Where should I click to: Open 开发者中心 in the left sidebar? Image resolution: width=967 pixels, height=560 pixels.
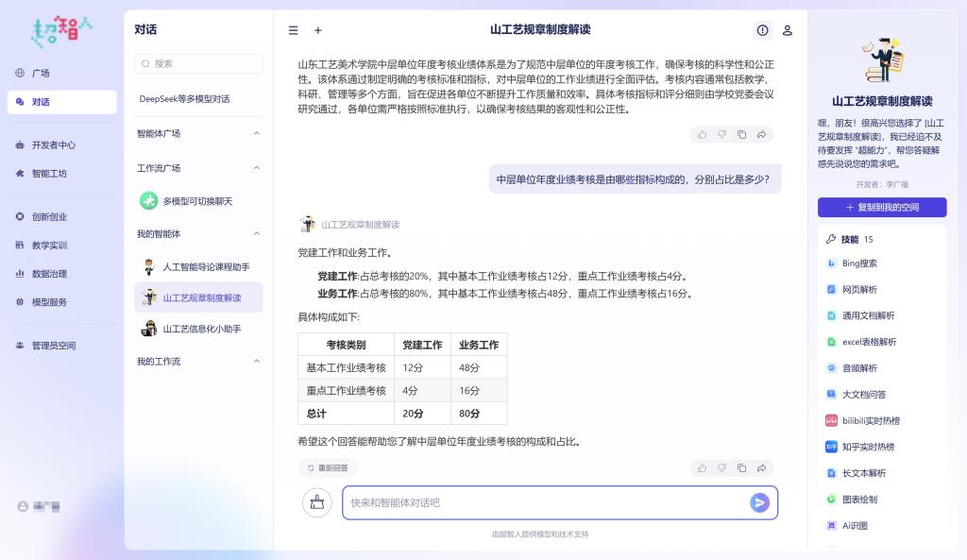[x=53, y=144]
